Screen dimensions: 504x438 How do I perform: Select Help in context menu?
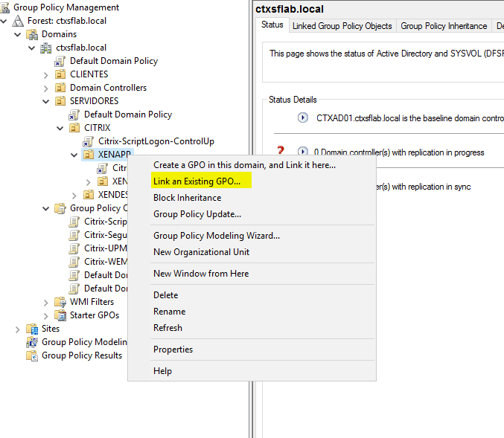tap(252, 371)
